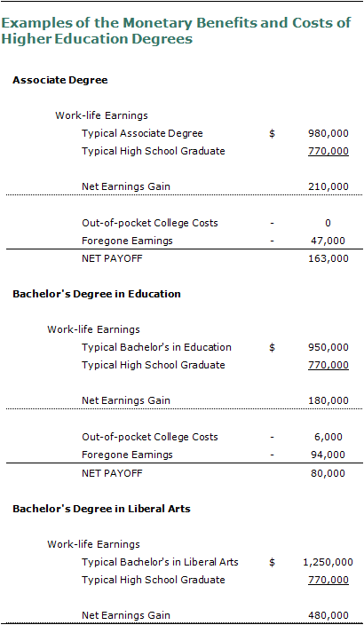Select Bachelor's Degree in Education heading
The height and width of the screenshot is (625, 364).
[97, 294]
